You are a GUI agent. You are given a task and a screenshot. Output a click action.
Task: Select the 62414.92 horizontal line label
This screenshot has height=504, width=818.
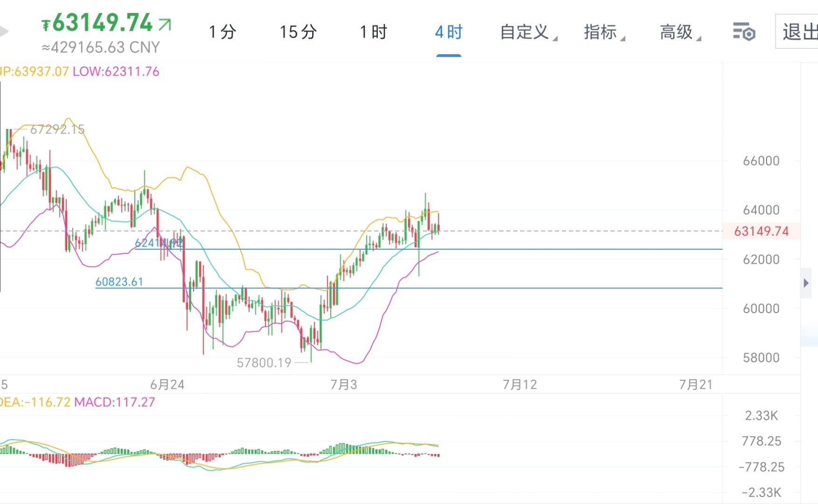pyautogui.click(x=159, y=243)
